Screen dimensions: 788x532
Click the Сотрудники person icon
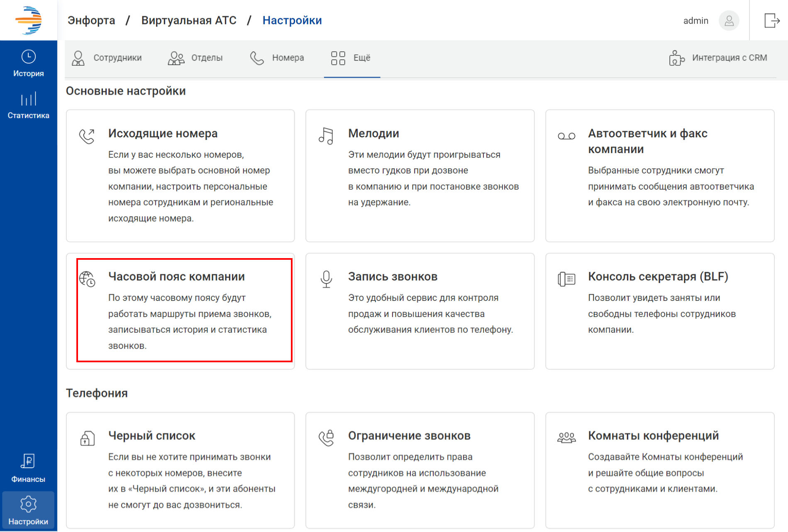[78, 58]
